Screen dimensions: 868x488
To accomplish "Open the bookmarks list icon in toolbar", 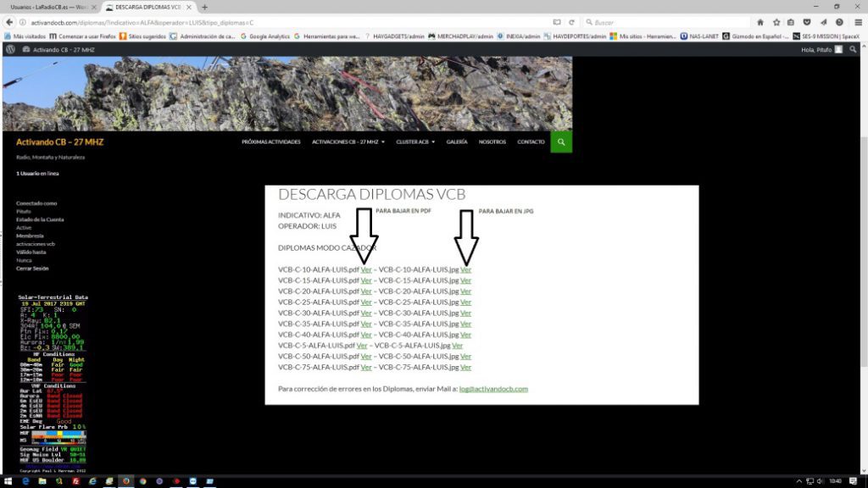I will click(x=791, y=22).
